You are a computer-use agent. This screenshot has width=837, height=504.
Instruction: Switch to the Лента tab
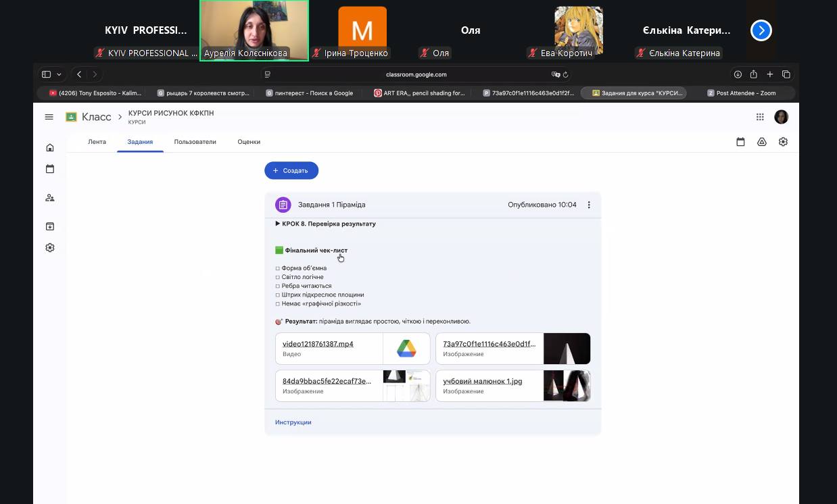[x=97, y=142]
